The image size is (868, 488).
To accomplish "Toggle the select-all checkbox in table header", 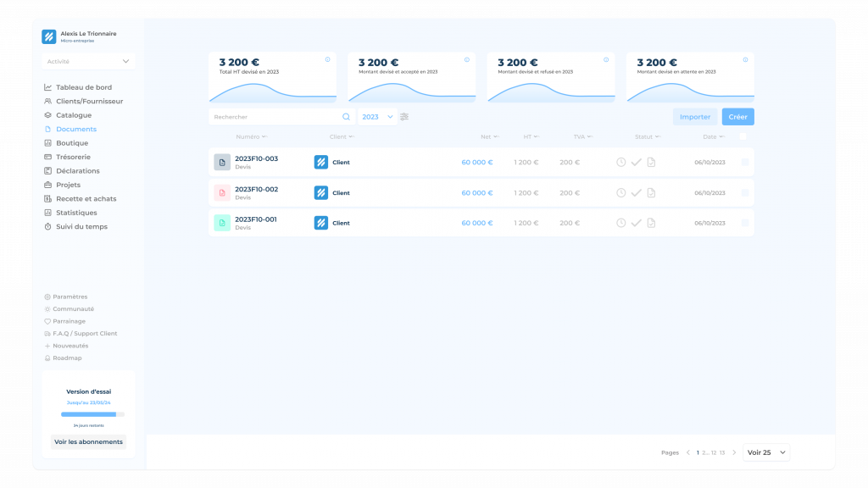I will [x=743, y=136].
